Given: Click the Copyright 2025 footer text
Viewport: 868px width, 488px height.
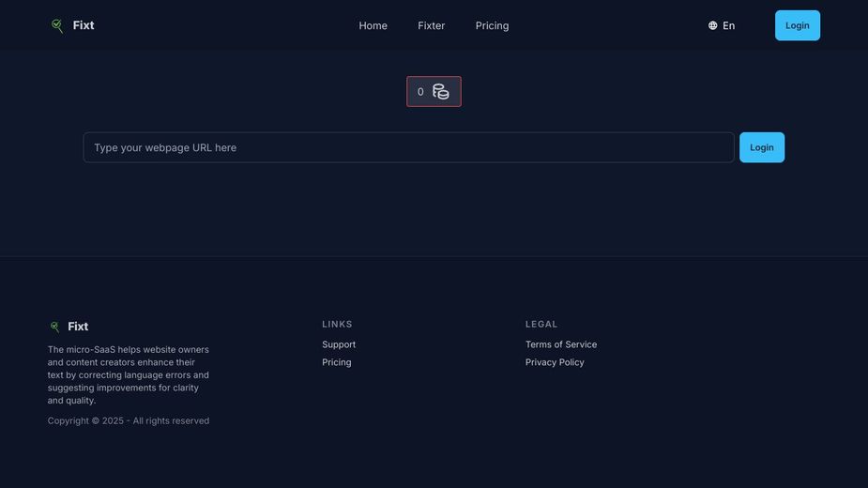Looking at the screenshot, I should 129,420.
